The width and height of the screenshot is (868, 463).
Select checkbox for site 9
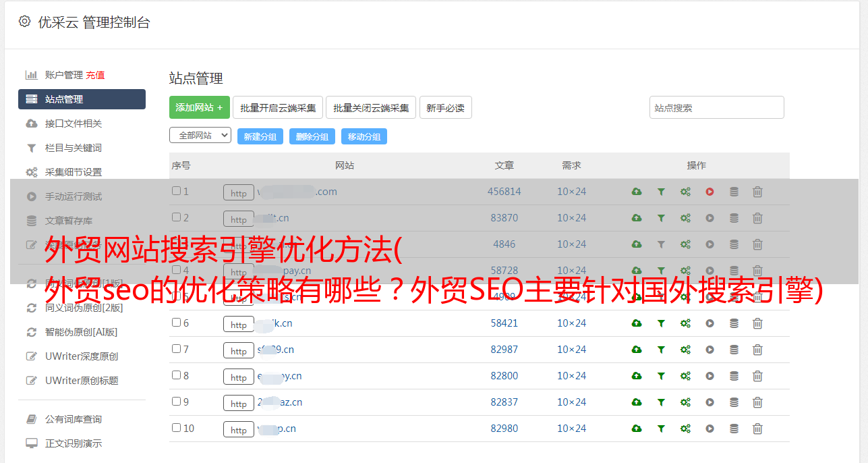coord(176,402)
